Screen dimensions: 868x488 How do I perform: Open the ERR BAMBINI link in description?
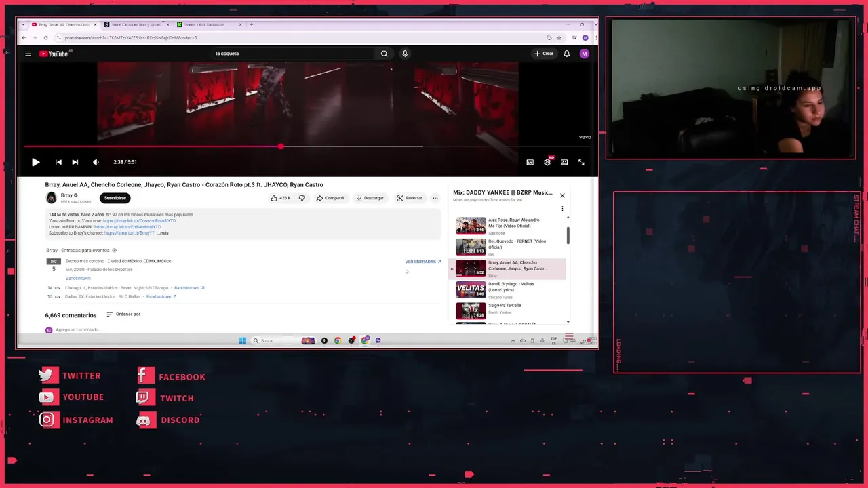pyautogui.click(x=127, y=227)
